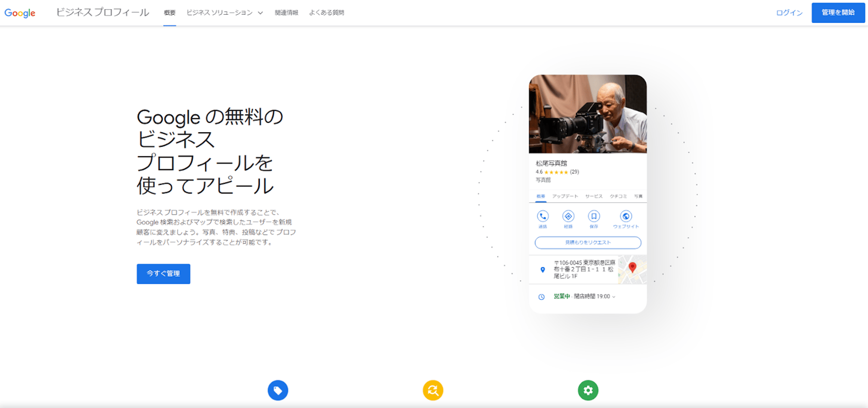Select the 概要 nav tab
The image size is (868, 408).
pyautogui.click(x=169, y=13)
